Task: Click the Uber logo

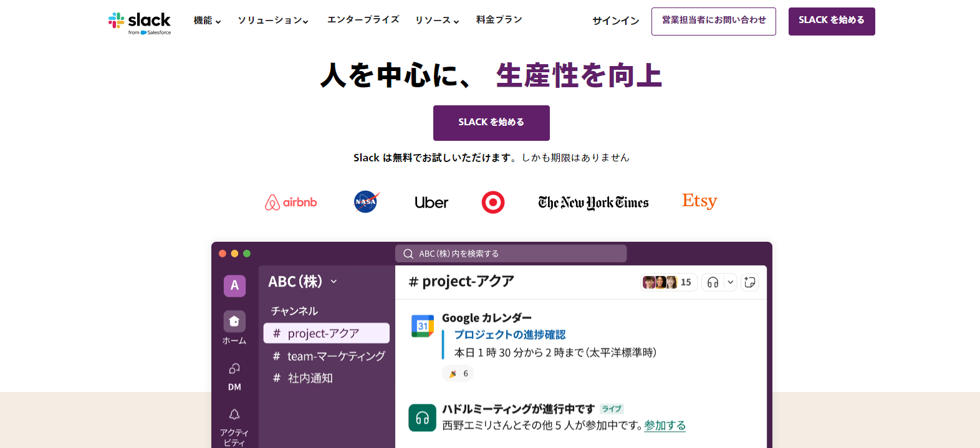Action: click(431, 203)
